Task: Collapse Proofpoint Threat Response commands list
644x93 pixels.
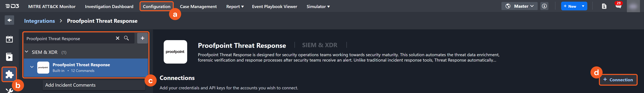Action: [x=32, y=67]
